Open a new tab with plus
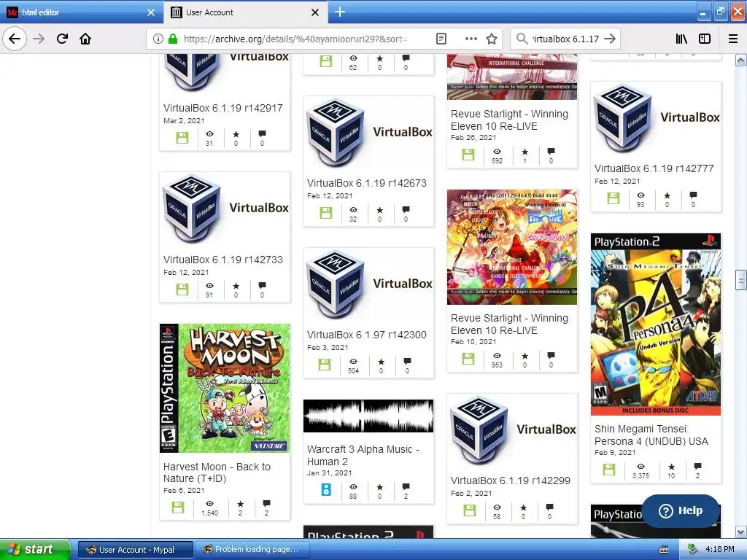The width and height of the screenshot is (747, 560). [x=340, y=12]
